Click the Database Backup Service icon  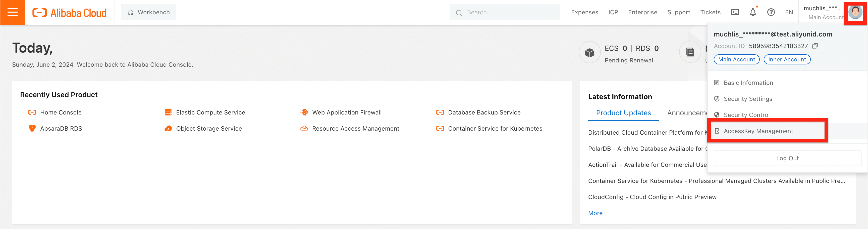(440, 112)
